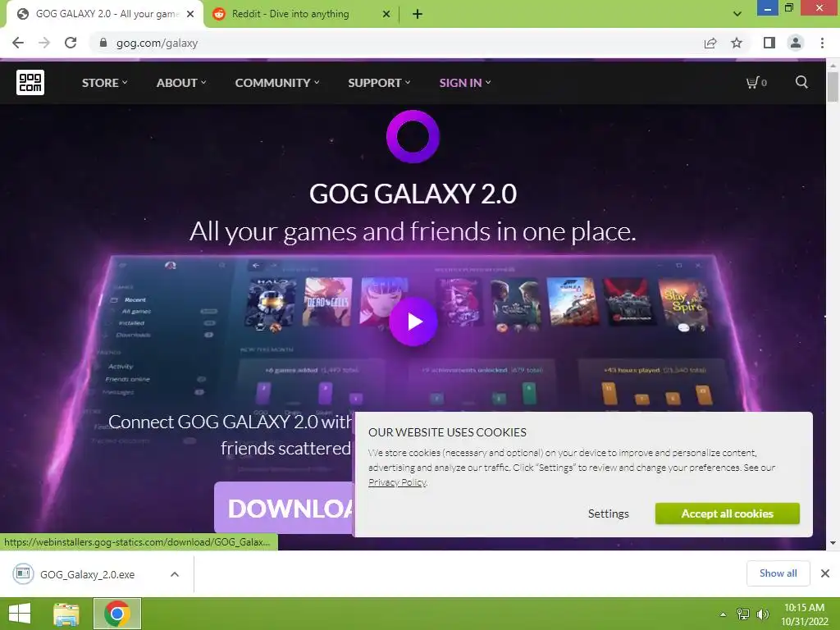The image size is (840, 630).
Task: Open the Chrome profile menu
Action: (796, 43)
